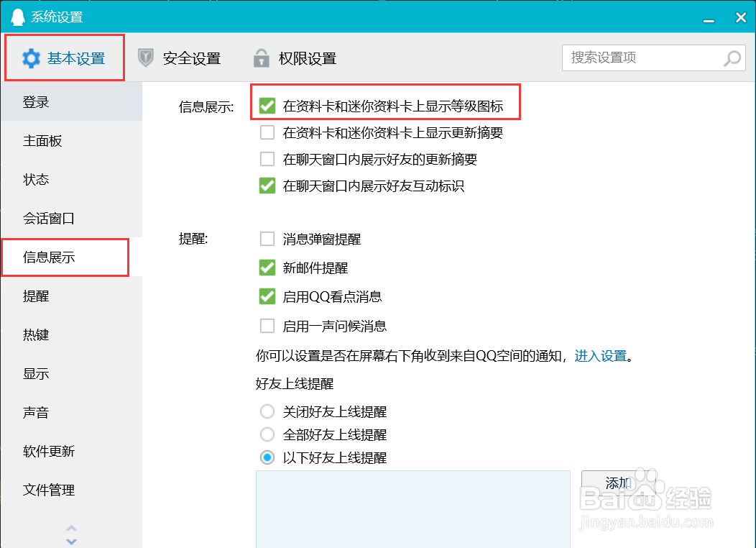Go to 声音 settings
This screenshot has height=548, width=756.
[71, 413]
